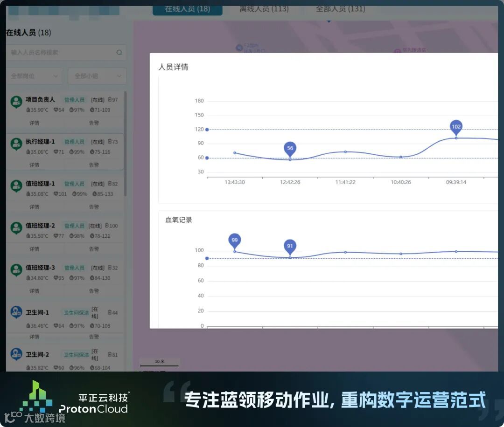Screen dimensions: 504x427
Task: Click the blue map marker behind the dialog
Action: tap(239, 48)
